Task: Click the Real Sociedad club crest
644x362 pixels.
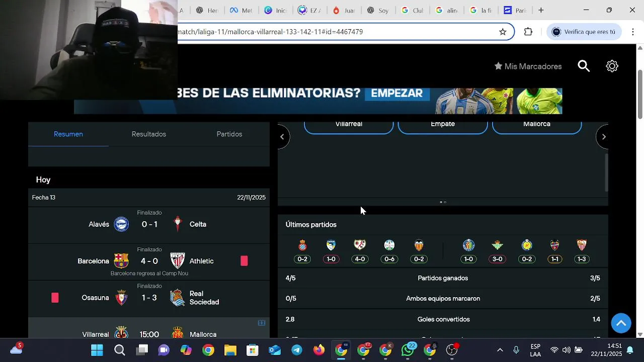Action: (x=177, y=298)
